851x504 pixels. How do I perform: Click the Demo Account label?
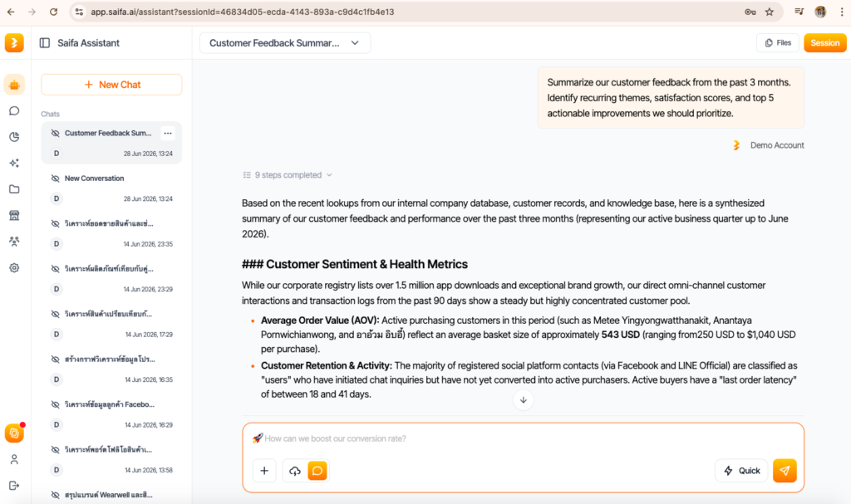pos(777,145)
